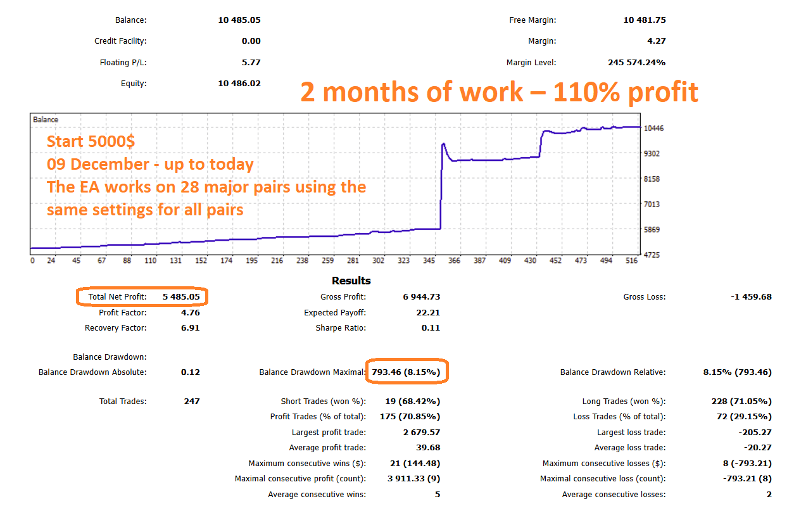The height and width of the screenshot is (532, 794).
Task: Select the Margin value 4.27
Action: click(657, 41)
